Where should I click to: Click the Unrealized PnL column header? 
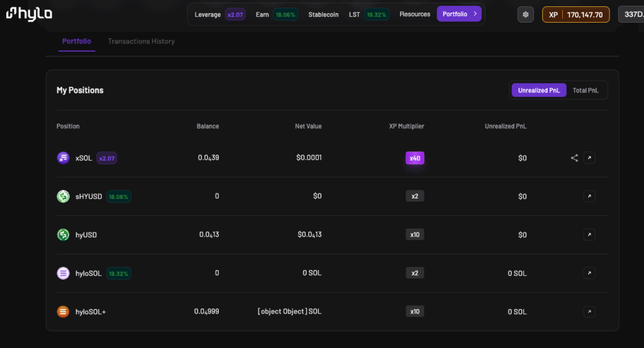click(506, 126)
